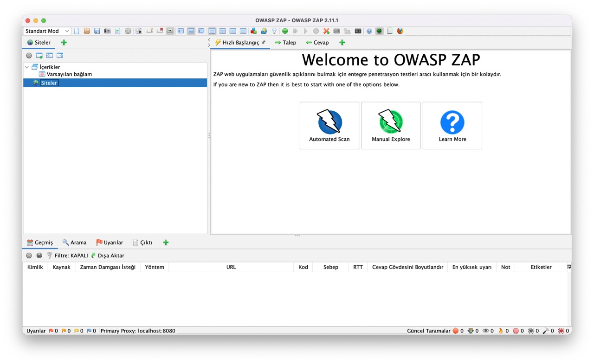Click the black spider status icon
This screenshot has height=364, width=594.
(531, 331)
